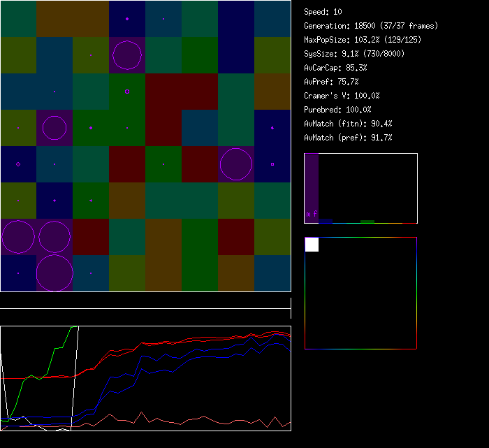Click the large circle in the fifth grid row
489x448 pixels.
pyautogui.click(x=236, y=164)
